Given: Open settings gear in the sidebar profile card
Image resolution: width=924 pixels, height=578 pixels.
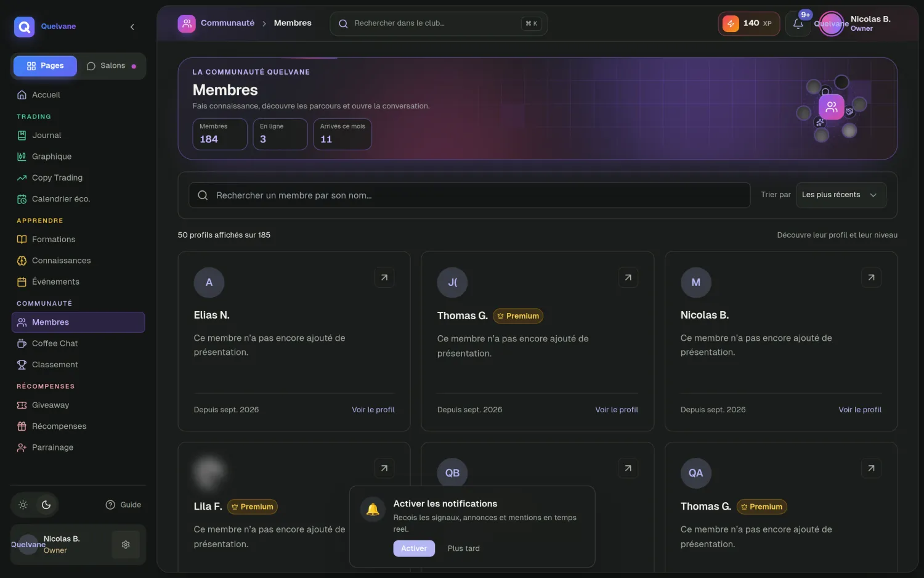Looking at the screenshot, I should click(126, 545).
